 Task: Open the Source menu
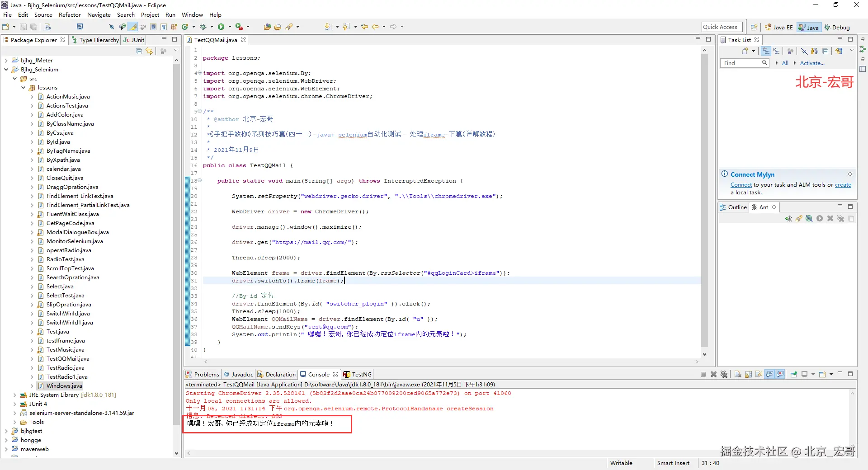pyautogui.click(x=43, y=15)
